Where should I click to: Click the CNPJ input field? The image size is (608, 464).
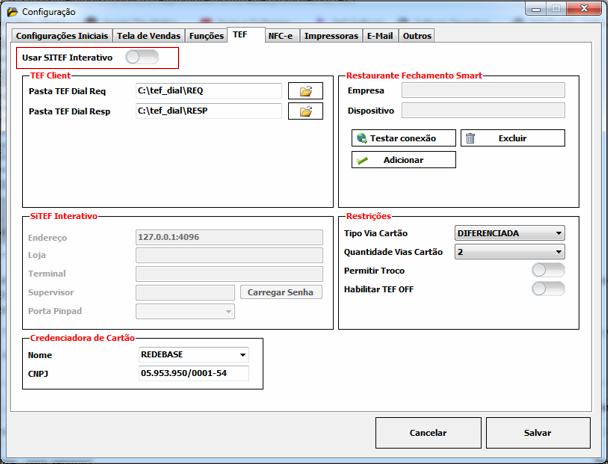(x=193, y=374)
